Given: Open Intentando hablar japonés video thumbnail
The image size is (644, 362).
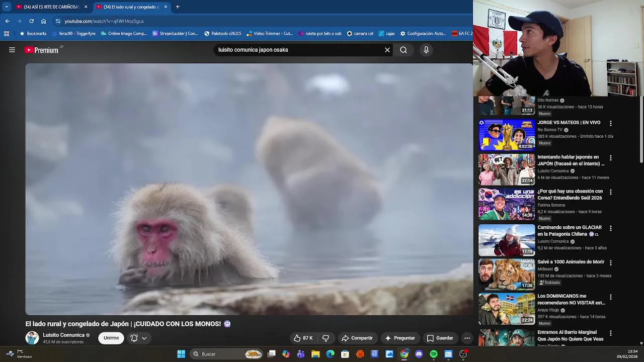Looking at the screenshot, I should click(x=507, y=169).
